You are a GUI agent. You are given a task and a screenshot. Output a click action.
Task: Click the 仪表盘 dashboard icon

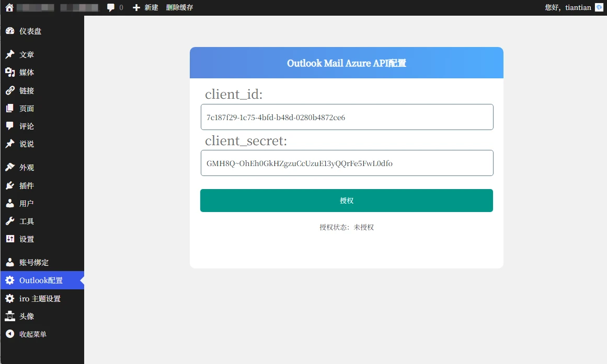pyautogui.click(x=10, y=31)
